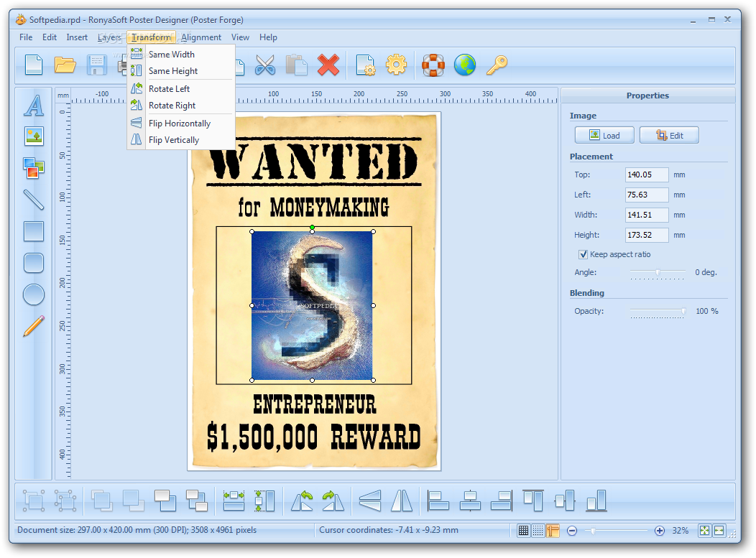
Task: Choose Same Height from Transform menu
Action: click(x=181, y=71)
